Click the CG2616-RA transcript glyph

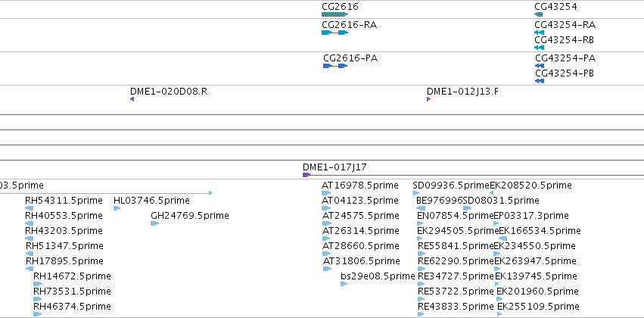coord(334,33)
